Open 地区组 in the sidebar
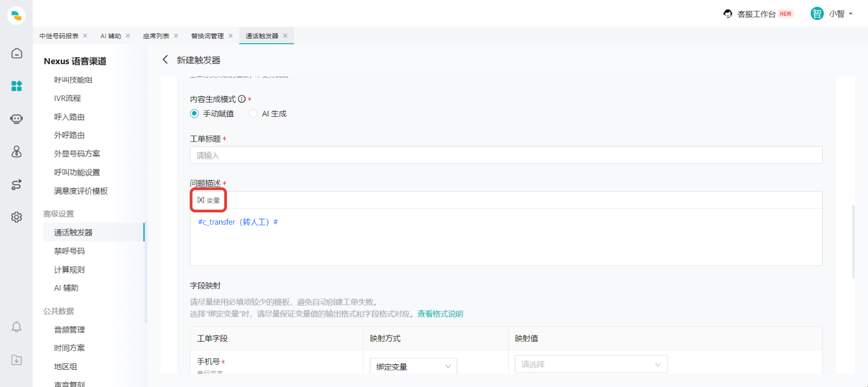 click(x=65, y=366)
